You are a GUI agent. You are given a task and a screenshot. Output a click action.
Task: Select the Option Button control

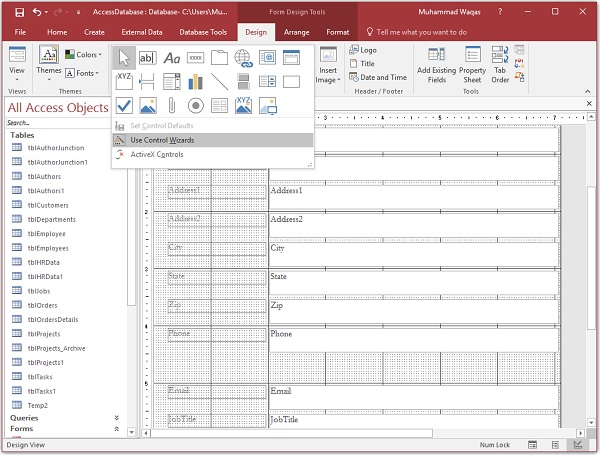[x=195, y=106]
